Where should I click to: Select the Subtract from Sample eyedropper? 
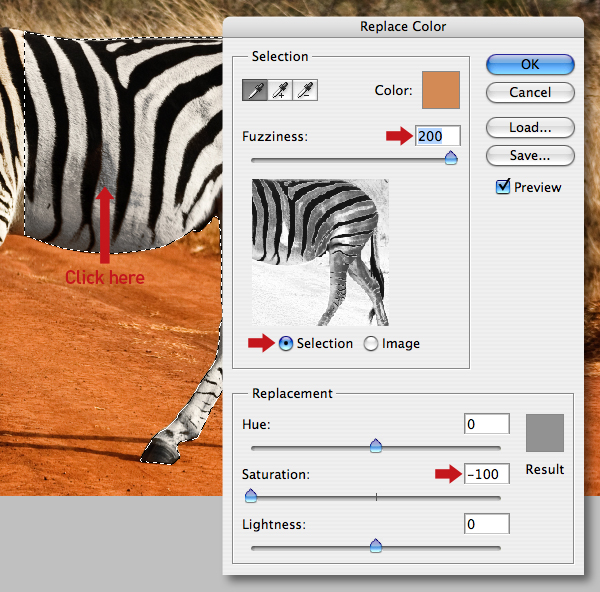pyautogui.click(x=305, y=90)
